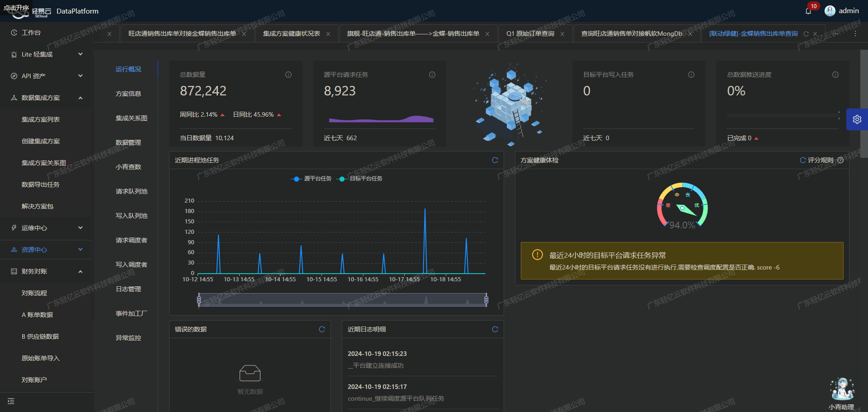Expand the Lite 轻集成 menu
Image resolution: width=868 pixels, height=412 pixels.
pos(47,54)
